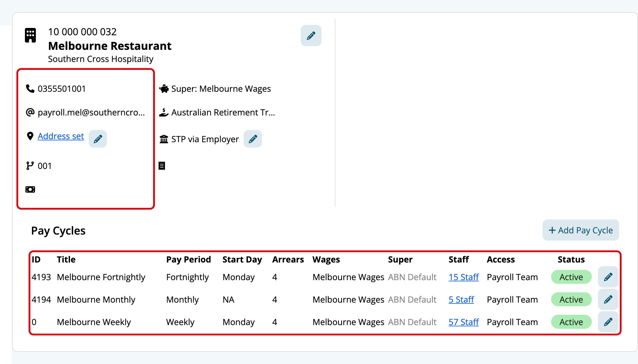
Task: Click the receipt icon below STP
Action: click(162, 166)
